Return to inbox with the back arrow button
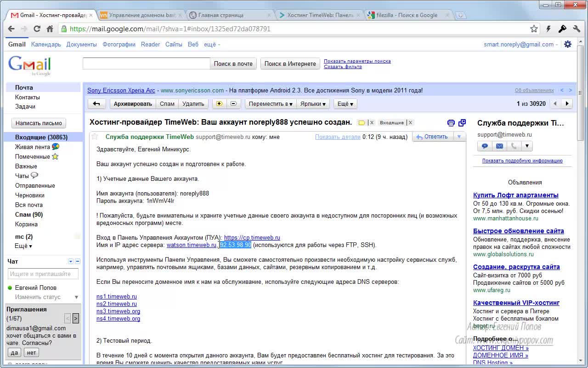Image resolution: width=588 pixels, height=368 pixels. [96, 103]
